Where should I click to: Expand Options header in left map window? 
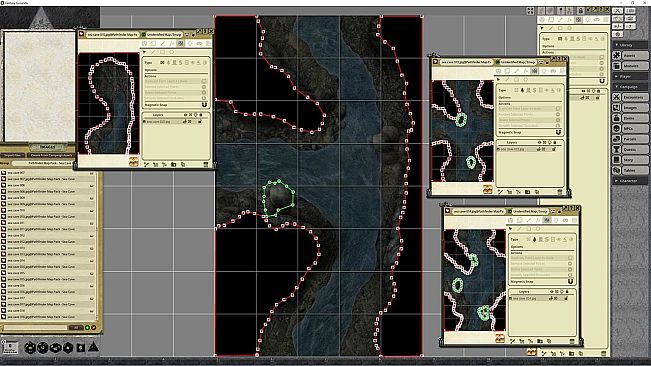tap(151, 70)
